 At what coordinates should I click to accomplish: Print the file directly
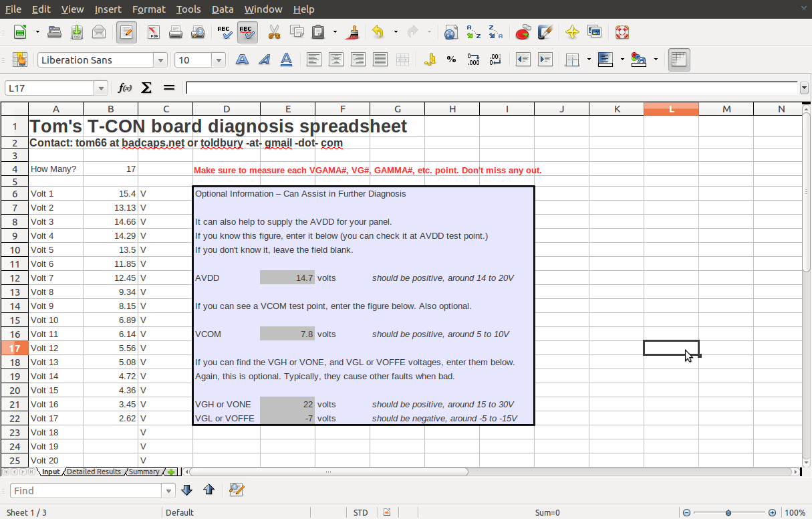point(176,31)
